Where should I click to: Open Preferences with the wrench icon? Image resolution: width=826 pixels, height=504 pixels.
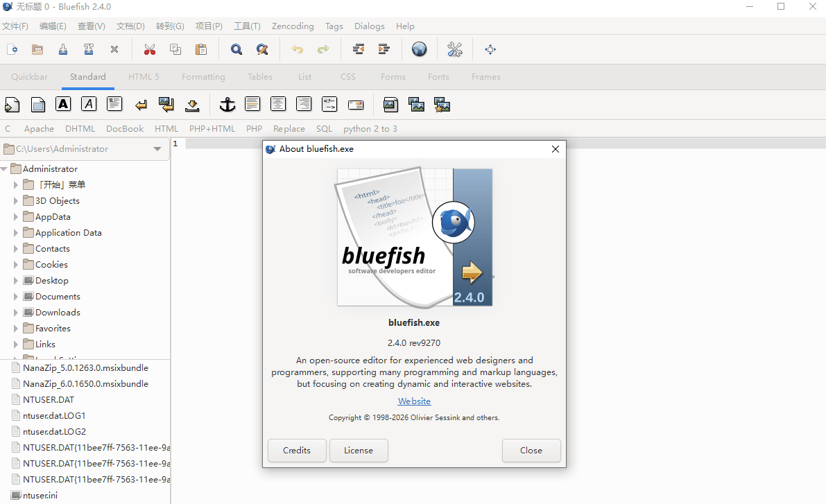pyautogui.click(x=455, y=49)
